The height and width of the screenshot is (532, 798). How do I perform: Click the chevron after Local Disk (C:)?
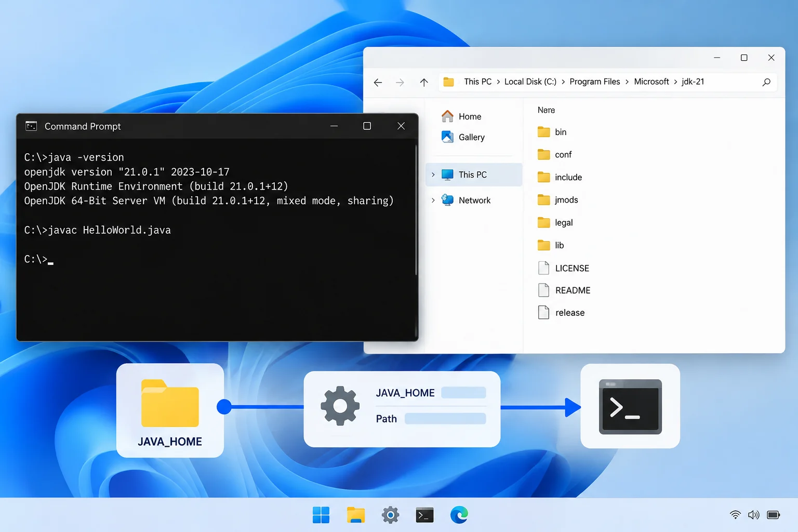point(563,82)
